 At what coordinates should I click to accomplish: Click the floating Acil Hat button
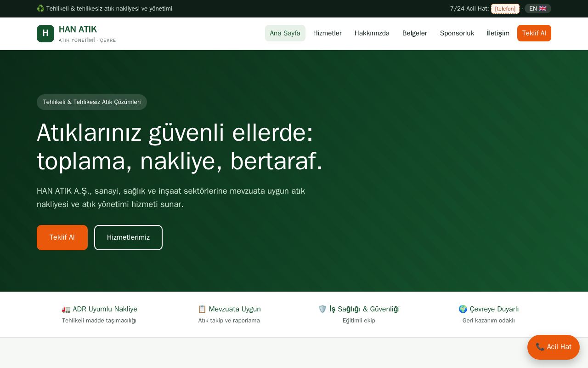[554, 347]
